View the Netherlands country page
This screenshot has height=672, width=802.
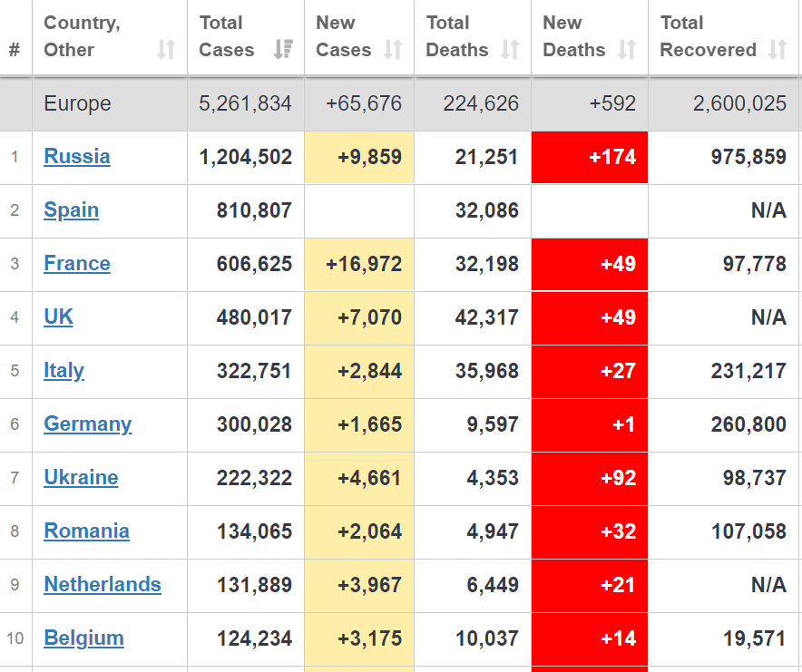click(103, 585)
